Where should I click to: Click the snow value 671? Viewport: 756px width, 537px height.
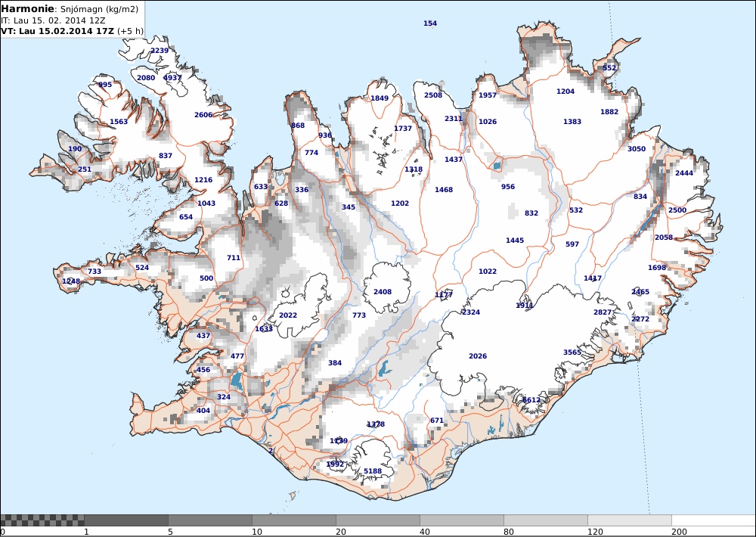[x=437, y=421]
